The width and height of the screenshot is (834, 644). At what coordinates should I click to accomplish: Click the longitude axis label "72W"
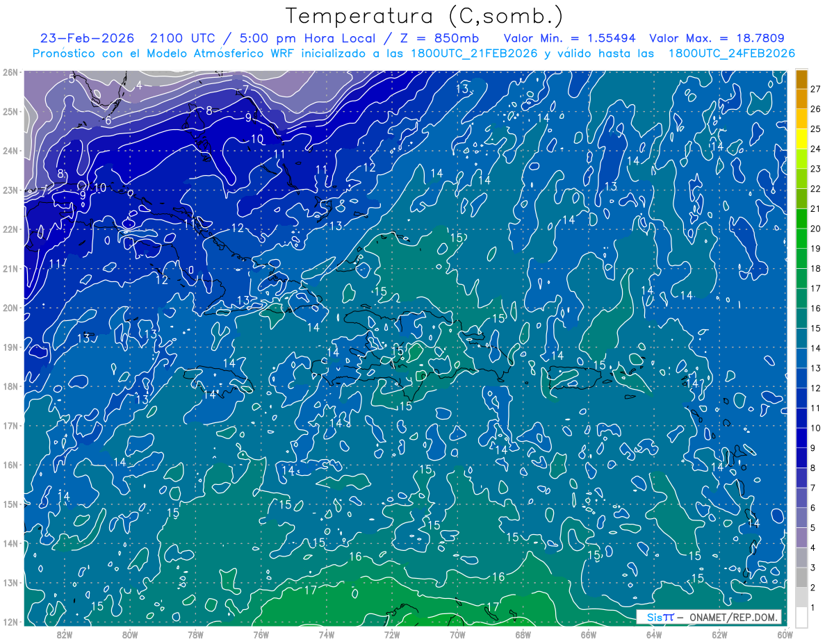click(391, 634)
